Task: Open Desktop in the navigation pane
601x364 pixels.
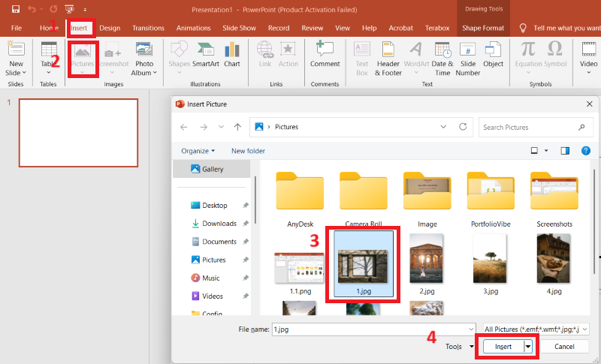Action: click(x=214, y=206)
